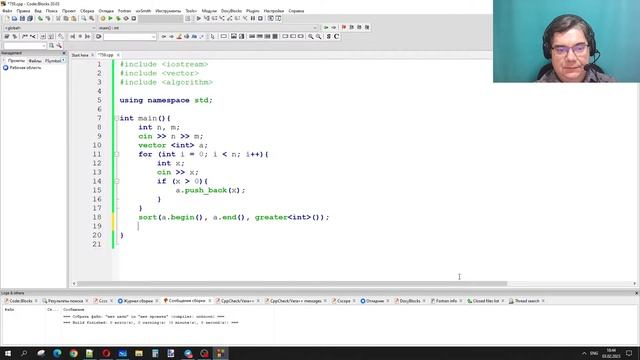Open the <global> scope dropdown
The image size is (640, 360).
tap(49, 28)
